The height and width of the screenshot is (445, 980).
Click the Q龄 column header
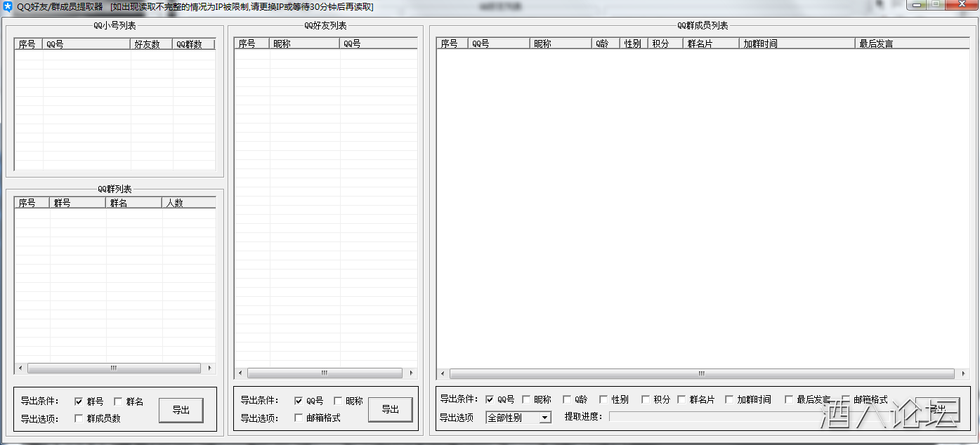(x=606, y=44)
